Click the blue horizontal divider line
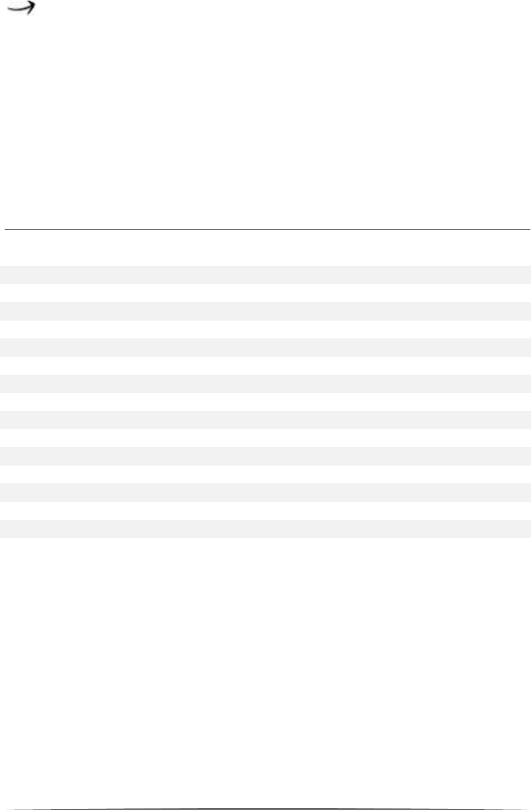Image resolution: width=531 pixels, height=812 pixels. click(x=267, y=230)
